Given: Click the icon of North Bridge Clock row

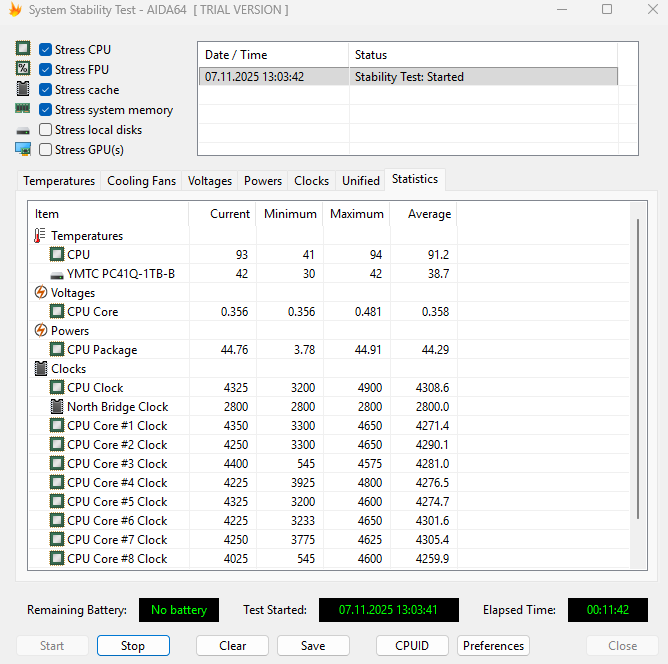Looking at the screenshot, I should tap(57, 406).
